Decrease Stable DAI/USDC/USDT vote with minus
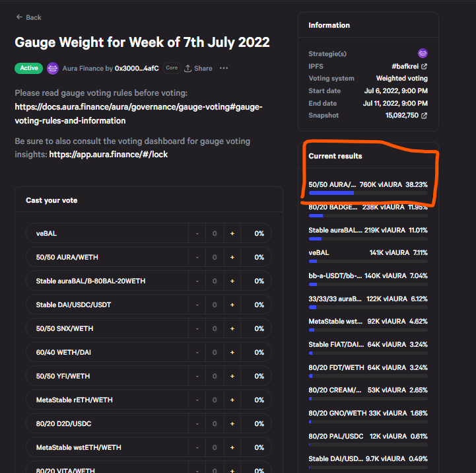 [197, 305]
